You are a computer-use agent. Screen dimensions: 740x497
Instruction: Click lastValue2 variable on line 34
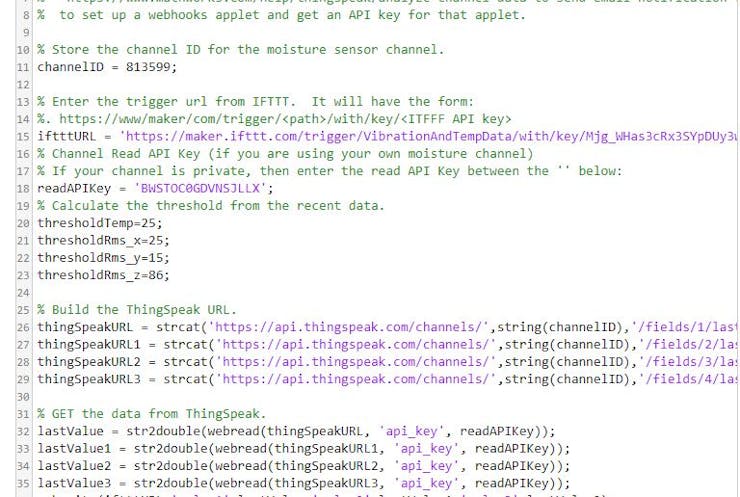point(74,466)
